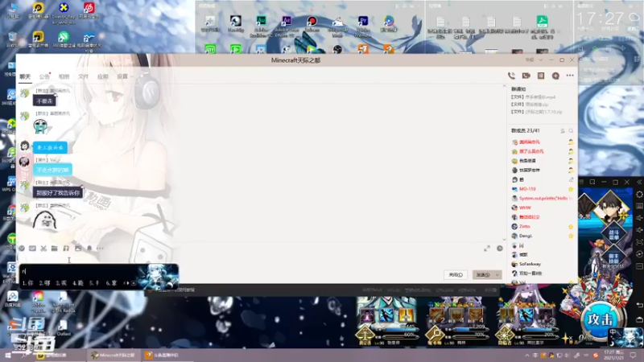Click the 关闭 button

(456, 274)
